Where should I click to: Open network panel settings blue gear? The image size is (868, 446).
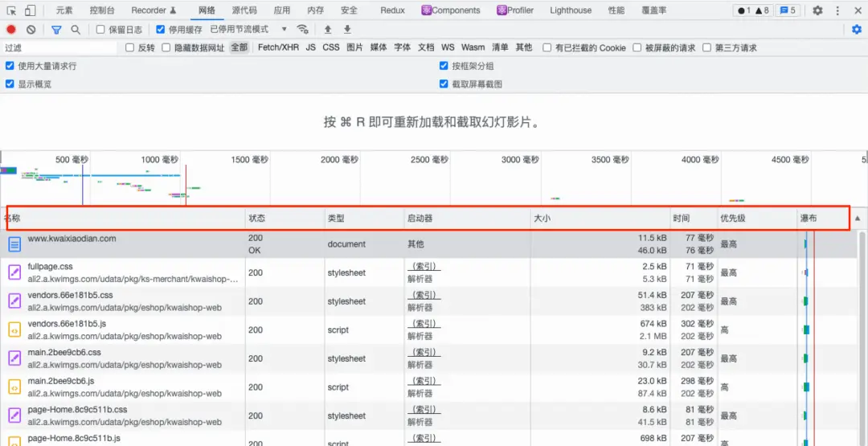pos(857,30)
